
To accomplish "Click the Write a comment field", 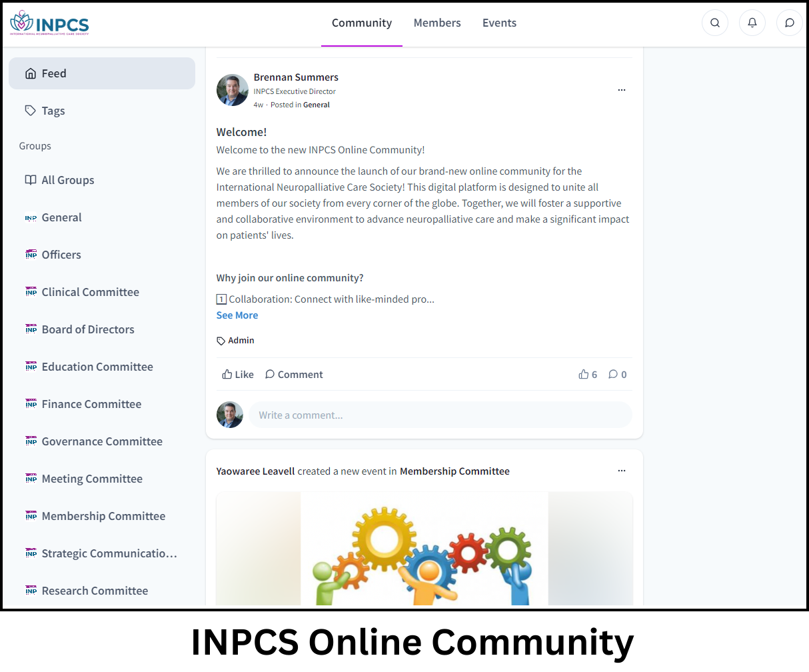I will tap(440, 415).
